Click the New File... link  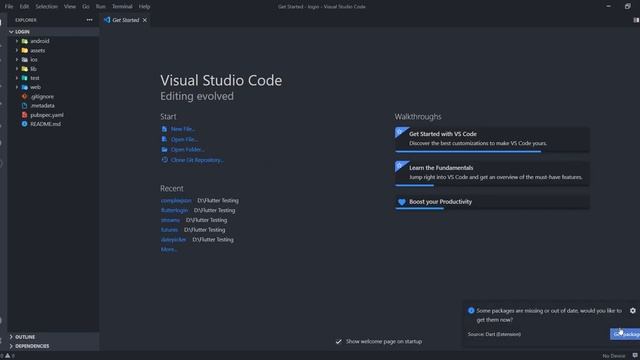(x=183, y=129)
